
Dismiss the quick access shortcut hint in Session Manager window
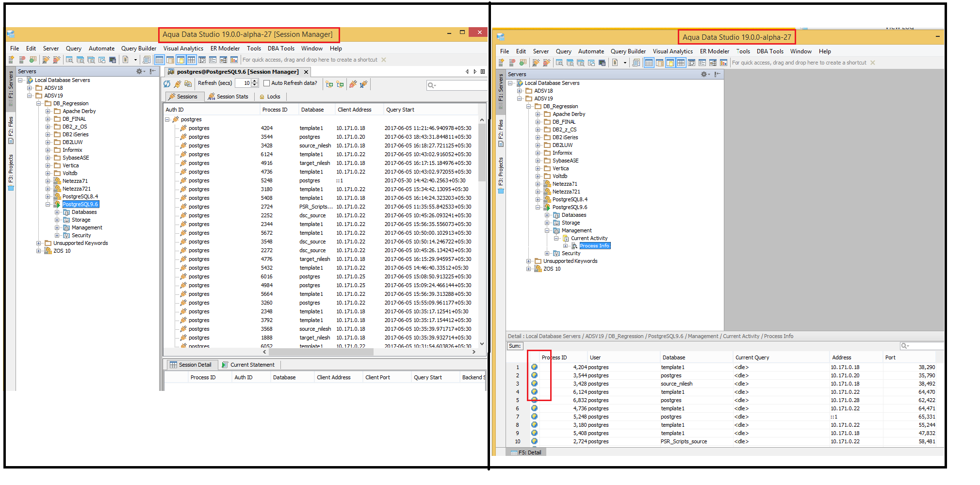(x=384, y=60)
